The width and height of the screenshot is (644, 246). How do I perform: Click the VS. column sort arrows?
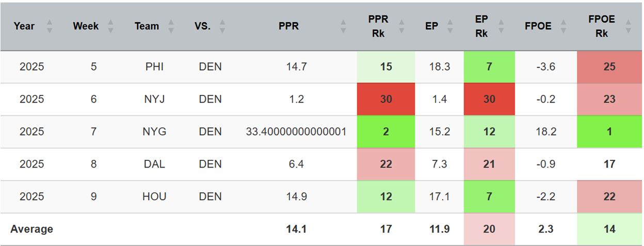click(x=222, y=26)
